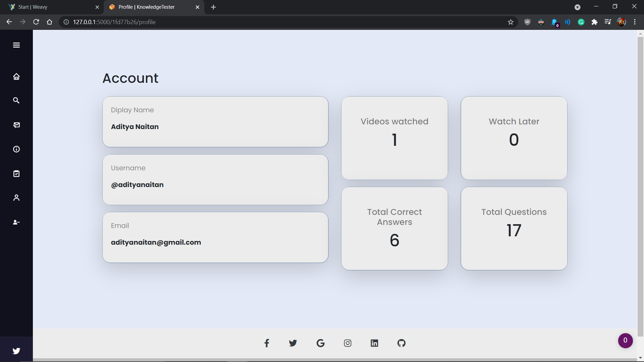Viewport: 644px width, 362px height.
Task: Click the purple notification counter badge
Action: point(625,341)
